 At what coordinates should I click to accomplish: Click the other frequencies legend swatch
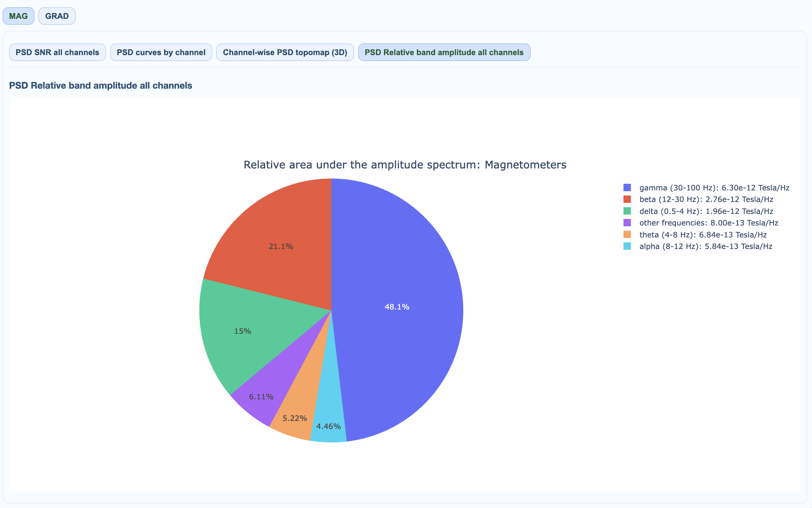click(627, 223)
